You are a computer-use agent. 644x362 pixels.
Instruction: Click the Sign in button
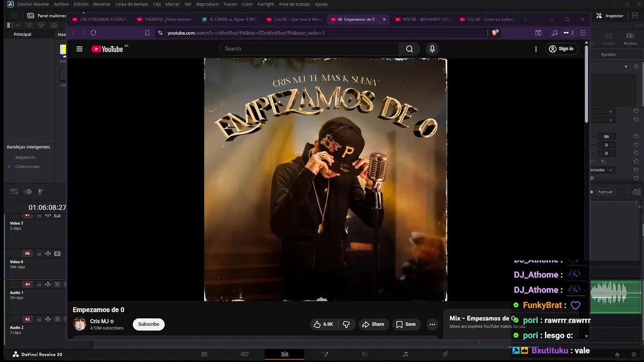561,49
